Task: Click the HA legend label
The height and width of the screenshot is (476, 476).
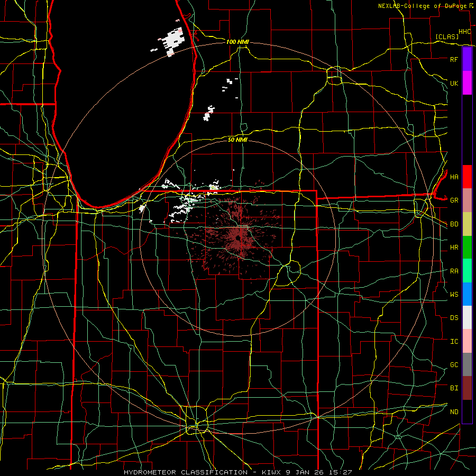Action: 454,177
